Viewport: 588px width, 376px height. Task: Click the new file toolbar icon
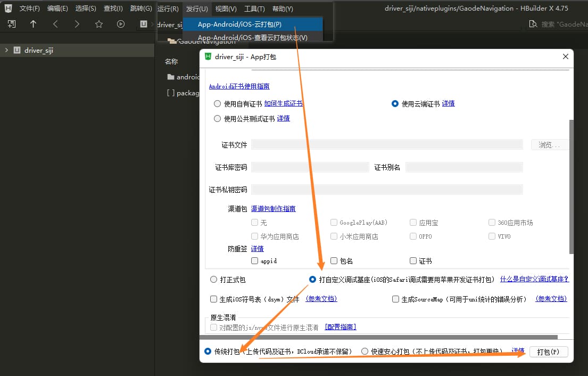12,24
